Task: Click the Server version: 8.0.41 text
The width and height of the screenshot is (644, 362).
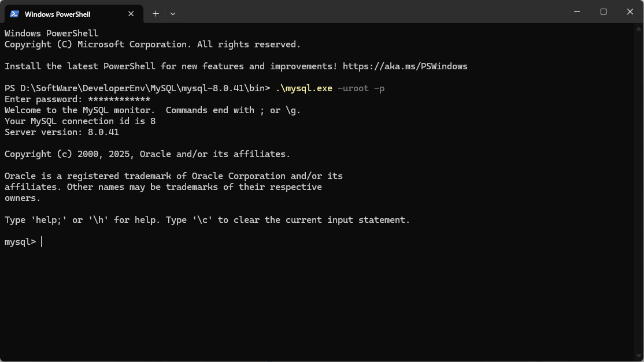Action: point(61,132)
